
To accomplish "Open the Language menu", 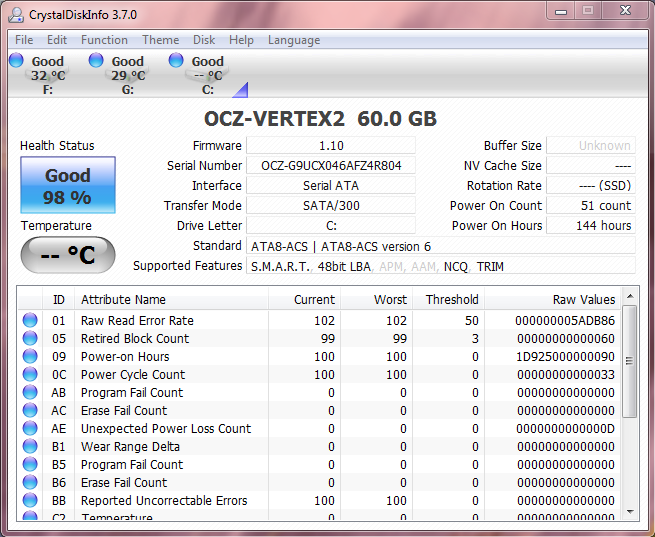I will click(x=294, y=40).
